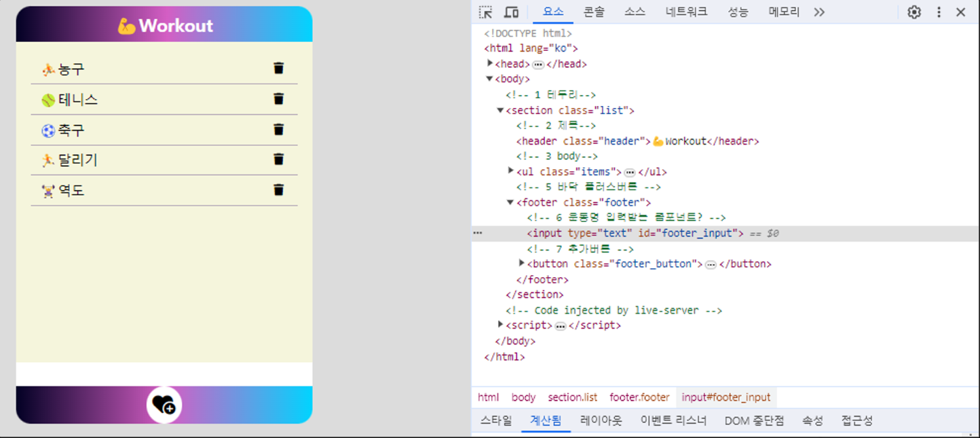Close the DevTools panel

click(x=961, y=12)
